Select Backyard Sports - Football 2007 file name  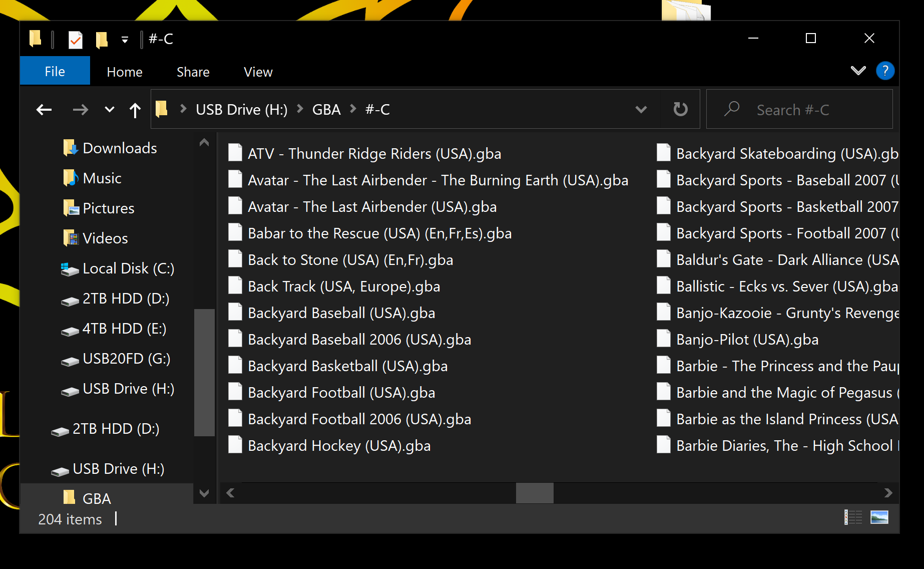click(787, 233)
